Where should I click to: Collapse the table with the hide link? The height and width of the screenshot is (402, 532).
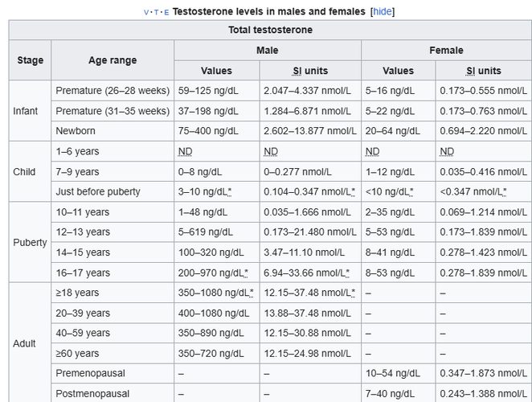(383, 11)
